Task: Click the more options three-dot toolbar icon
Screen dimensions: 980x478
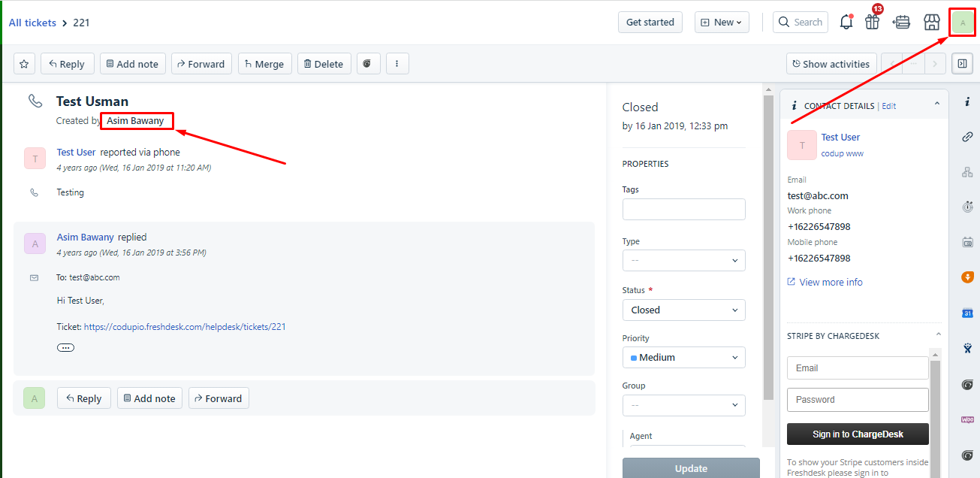Action: point(397,64)
